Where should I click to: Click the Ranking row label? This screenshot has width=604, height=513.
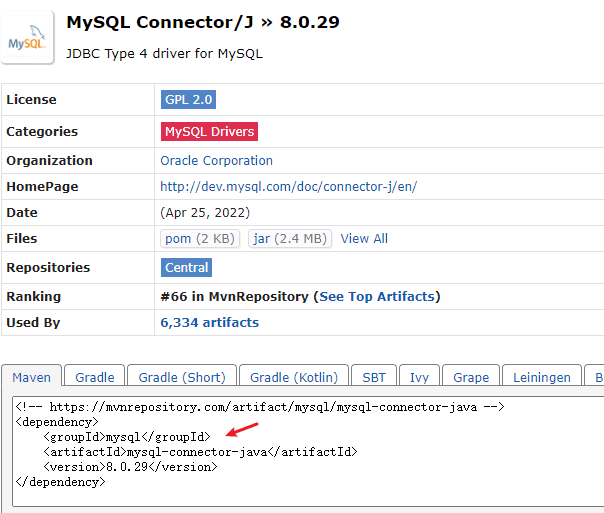tap(34, 297)
